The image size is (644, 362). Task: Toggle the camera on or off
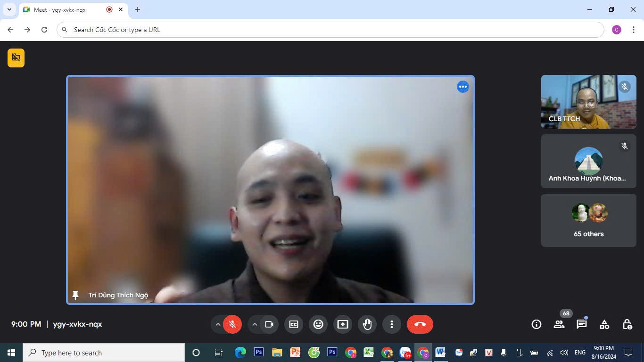269,324
